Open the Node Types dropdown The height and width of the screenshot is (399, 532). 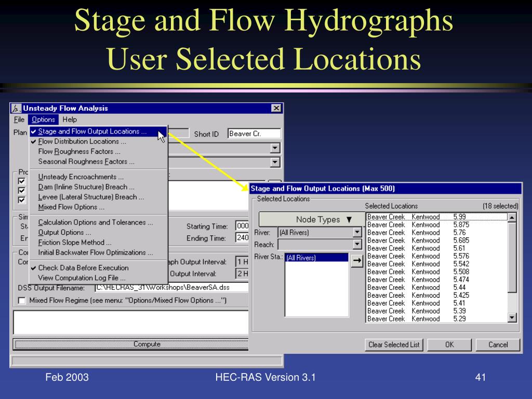click(x=312, y=220)
